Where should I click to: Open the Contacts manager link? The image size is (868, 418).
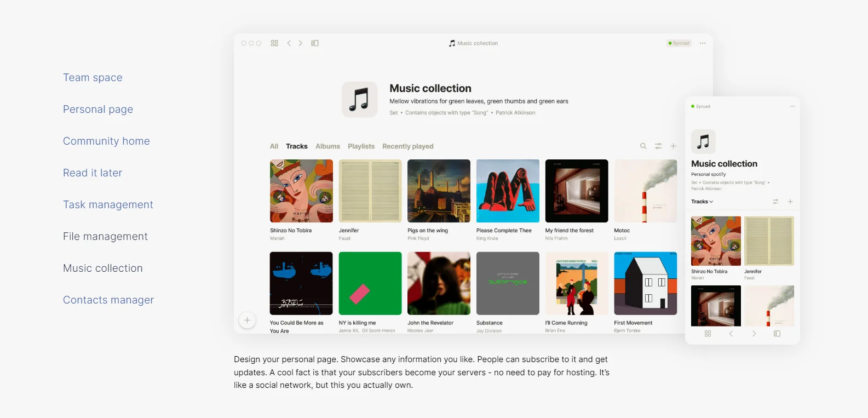point(108,300)
